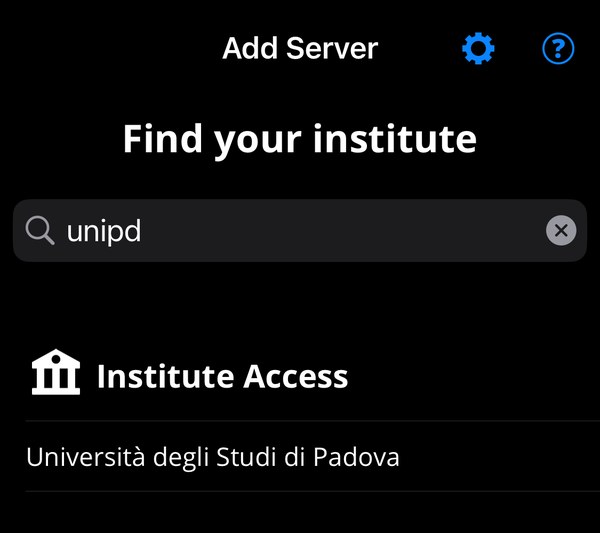Focus the search field containing "unipd"
The height and width of the screenshot is (533, 600).
click(300, 231)
